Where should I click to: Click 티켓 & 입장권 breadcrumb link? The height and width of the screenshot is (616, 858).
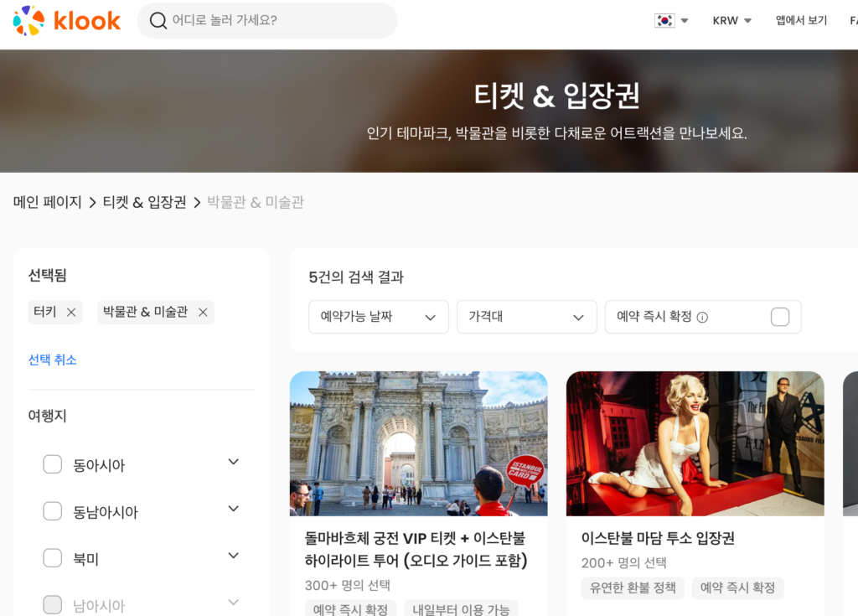pos(144,202)
